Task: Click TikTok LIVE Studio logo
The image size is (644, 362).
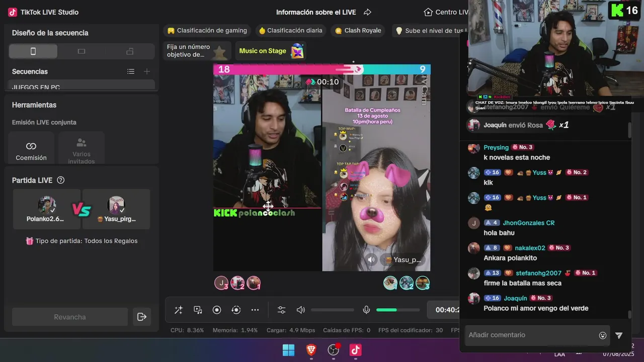Action: pos(13,12)
